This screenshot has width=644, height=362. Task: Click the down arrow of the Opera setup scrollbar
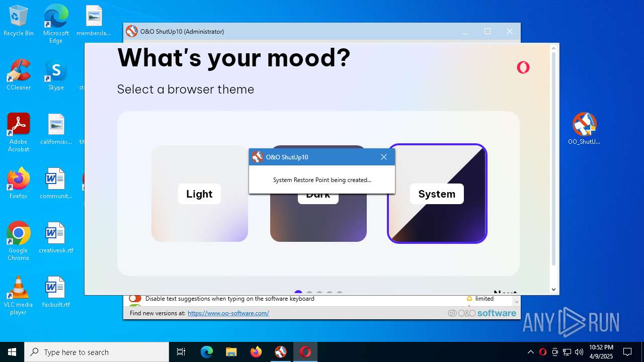pos(554,289)
